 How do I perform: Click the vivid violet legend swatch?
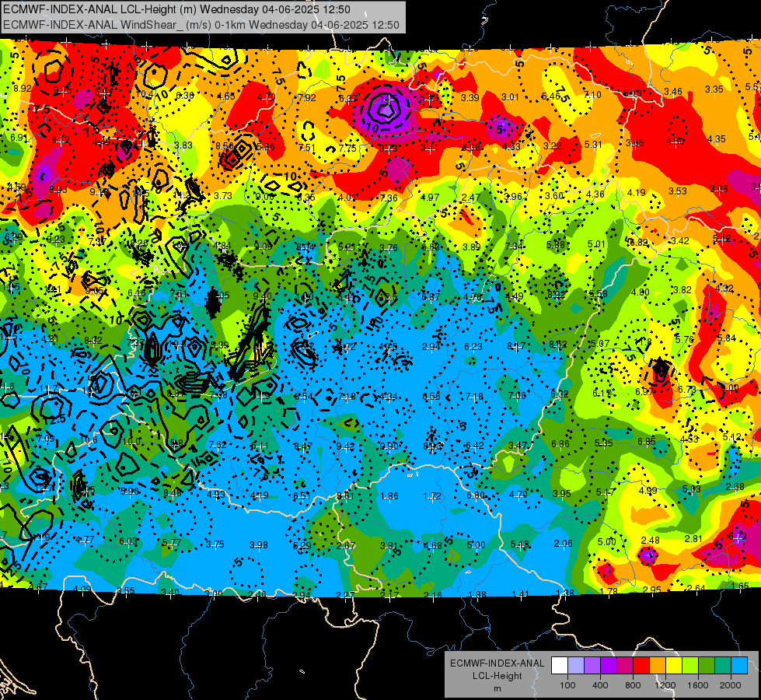pos(609,666)
